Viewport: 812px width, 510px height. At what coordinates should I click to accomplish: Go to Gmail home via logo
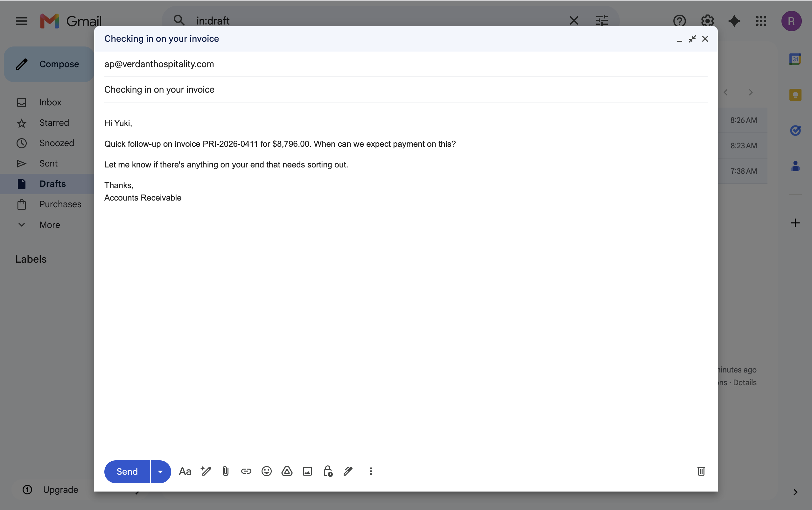click(71, 21)
